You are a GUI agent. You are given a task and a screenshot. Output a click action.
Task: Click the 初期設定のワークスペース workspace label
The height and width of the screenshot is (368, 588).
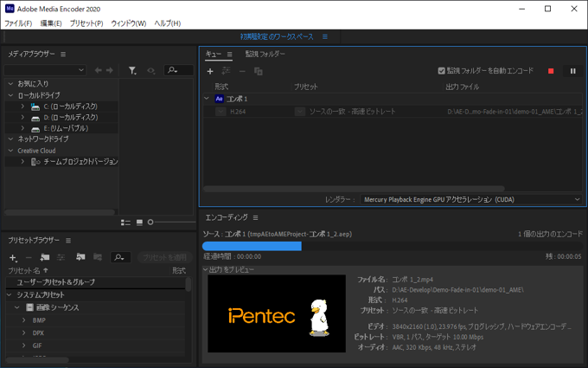(277, 36)
